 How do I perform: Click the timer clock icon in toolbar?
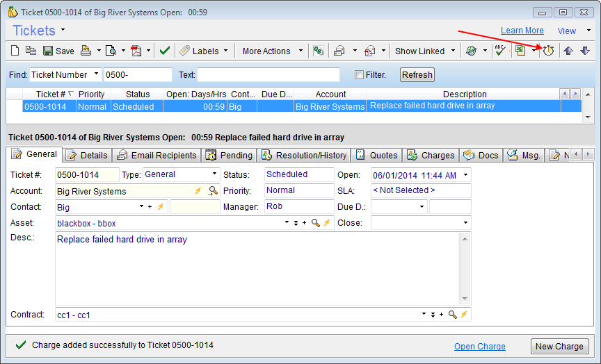coord(548,51)
